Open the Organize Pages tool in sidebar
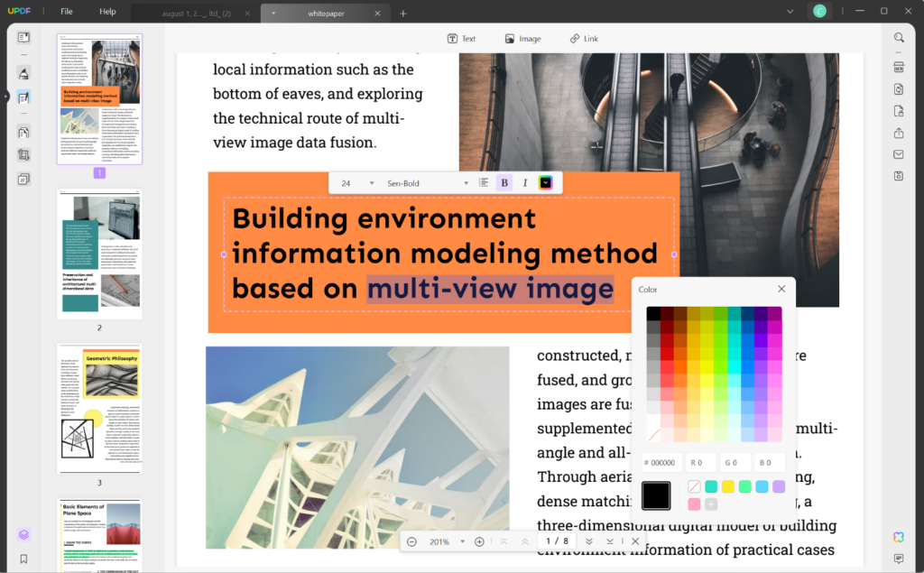The height and width of the screenshot is (573, 924). 23,133
